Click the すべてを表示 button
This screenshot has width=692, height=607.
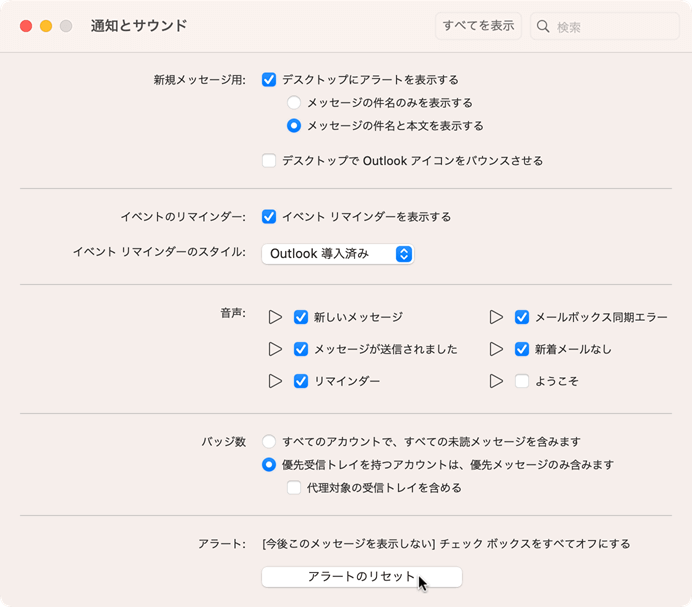(479, 26)
